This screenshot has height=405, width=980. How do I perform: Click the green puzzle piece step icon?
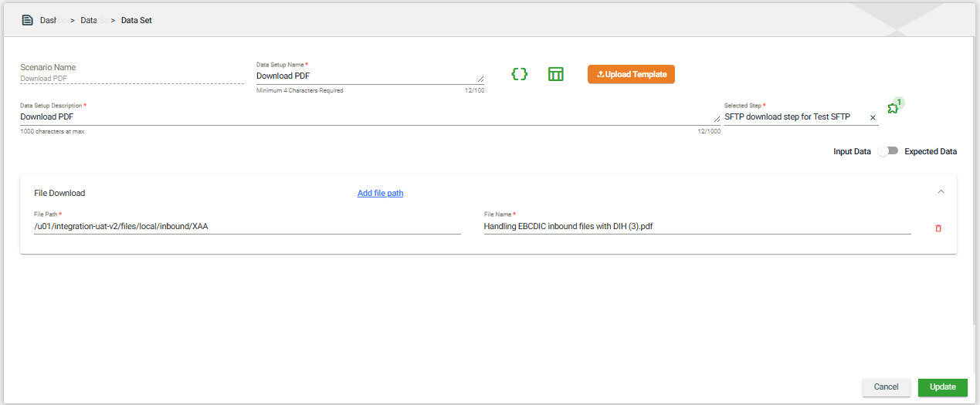click(x=893, y=108)
